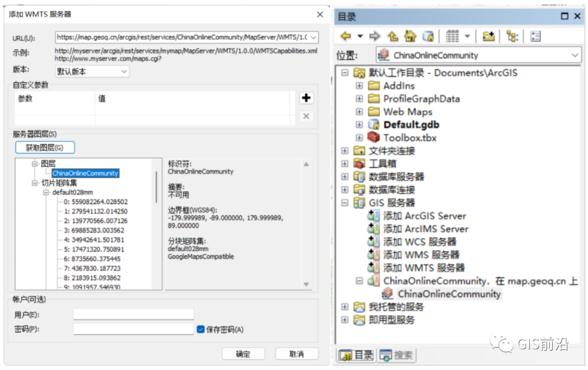Click the default geodatabase toolbar icon

click(428, 37)
